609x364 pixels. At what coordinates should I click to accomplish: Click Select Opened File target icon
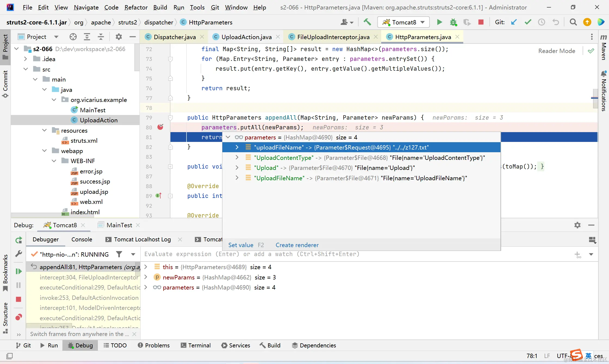pos(73,37)
